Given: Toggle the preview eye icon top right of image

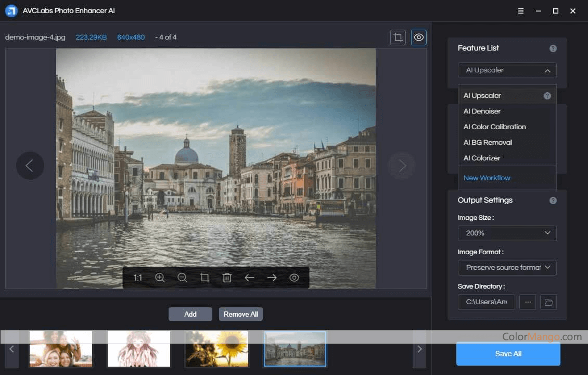Looking at the screenshot, I should point(418,37).
